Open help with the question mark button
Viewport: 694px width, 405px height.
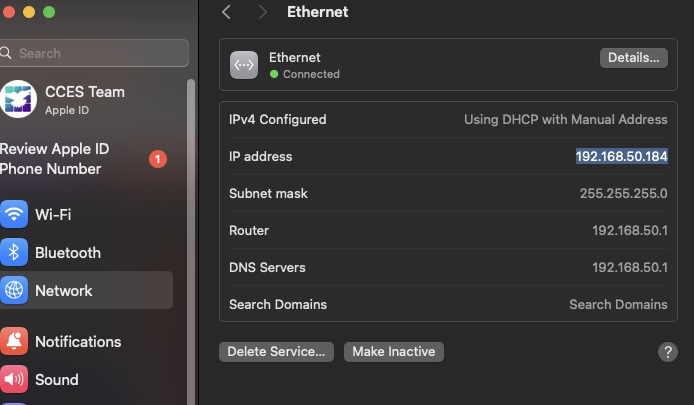coord(668,352)
